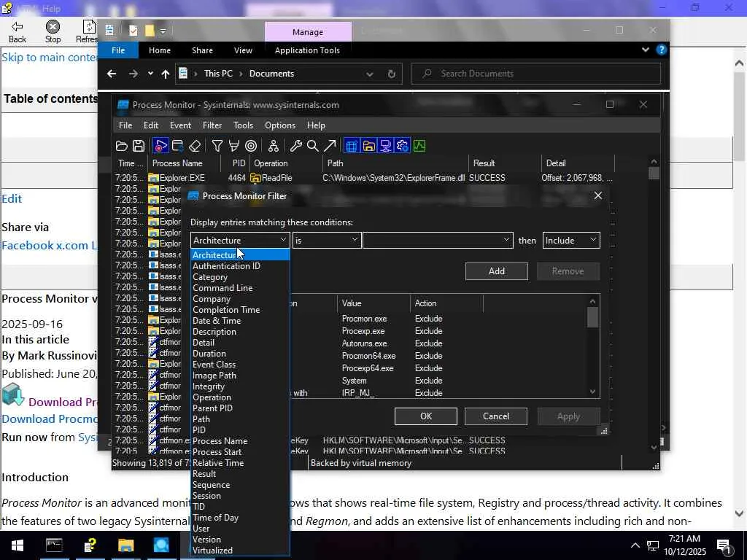The width and height of the screenshot is (747, 560).
Task: Click OK in Process Monitor Filter dialog
Action: [426, 416]
